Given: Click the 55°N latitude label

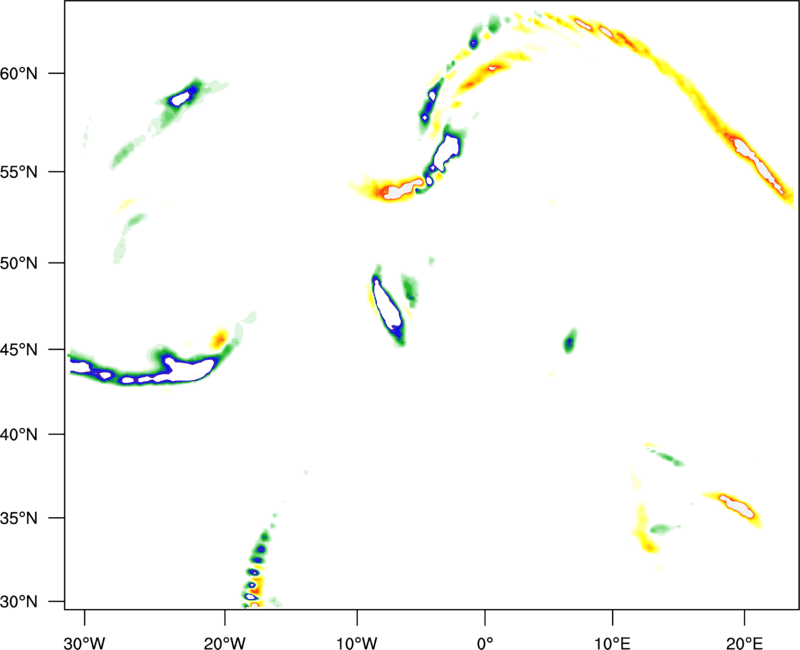Looking at the screenshot, I should point(19,172).
